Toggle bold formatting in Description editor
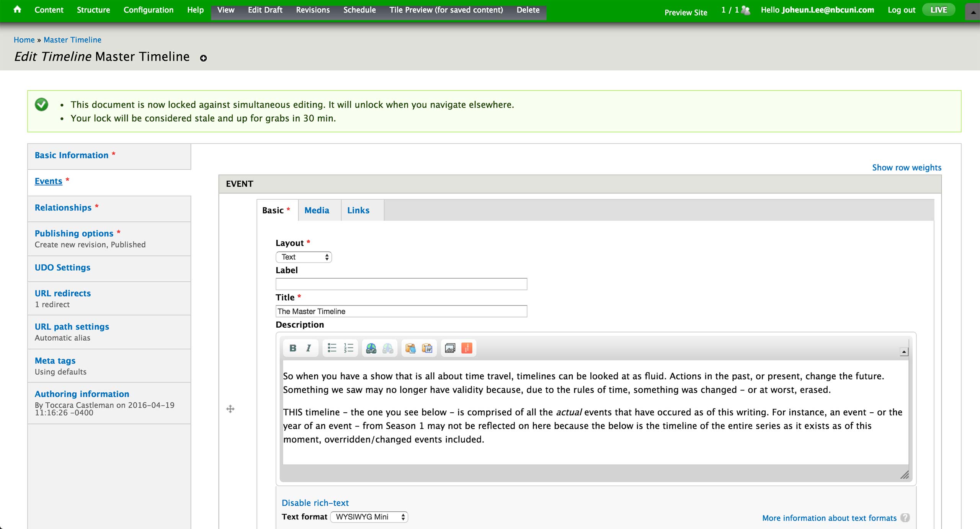The width and height of the screenshot is (980, 529). (x=293, y=348)
